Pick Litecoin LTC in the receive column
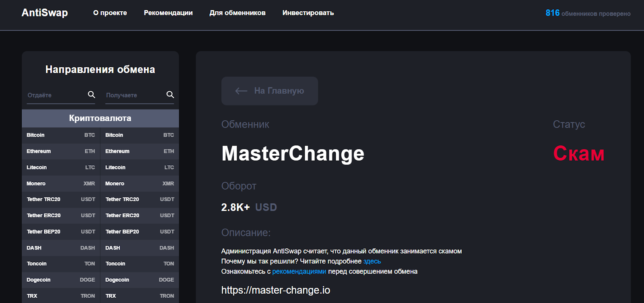The height and width of the screenshot is (303, 644). pos(140,167)
